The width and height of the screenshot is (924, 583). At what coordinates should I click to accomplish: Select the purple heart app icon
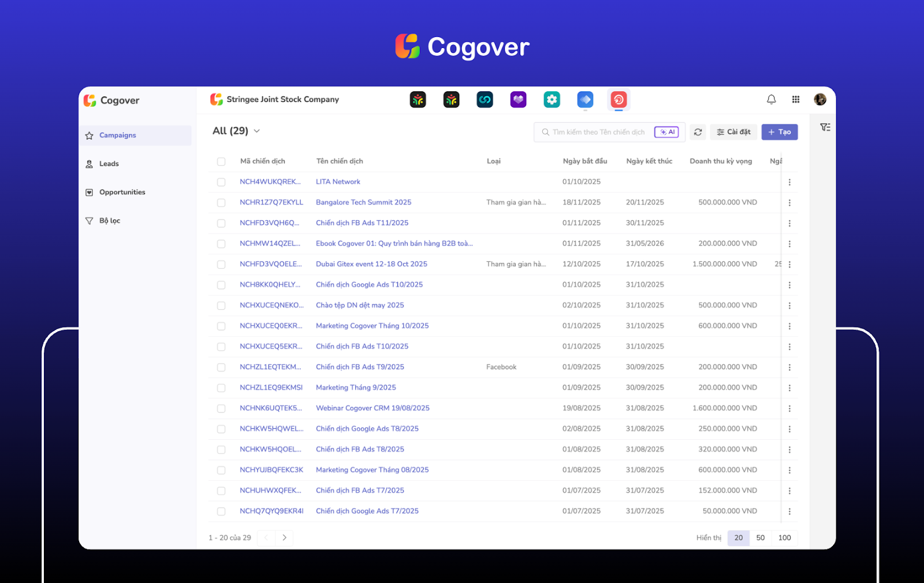pyautogui.click(x=518, y=100)
